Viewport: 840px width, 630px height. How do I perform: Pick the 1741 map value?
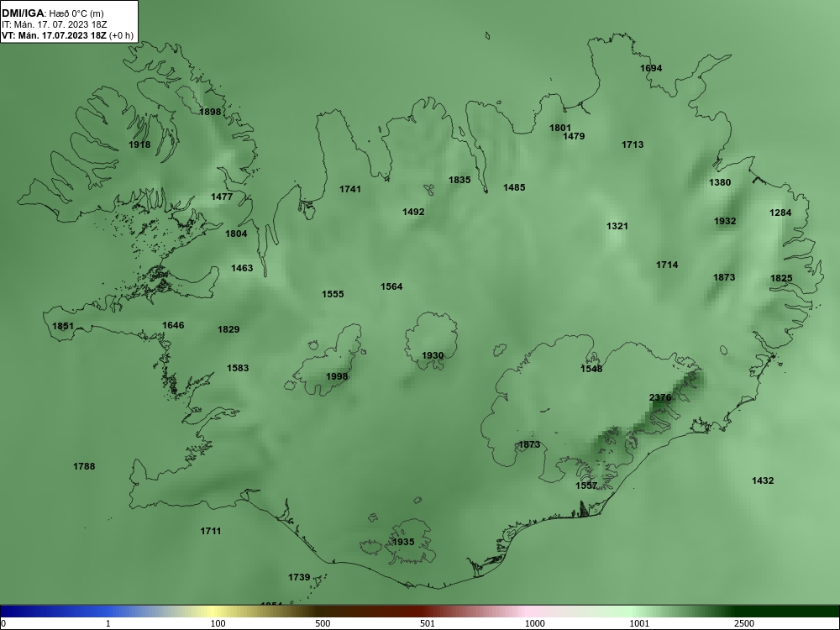tap(350, 189)
